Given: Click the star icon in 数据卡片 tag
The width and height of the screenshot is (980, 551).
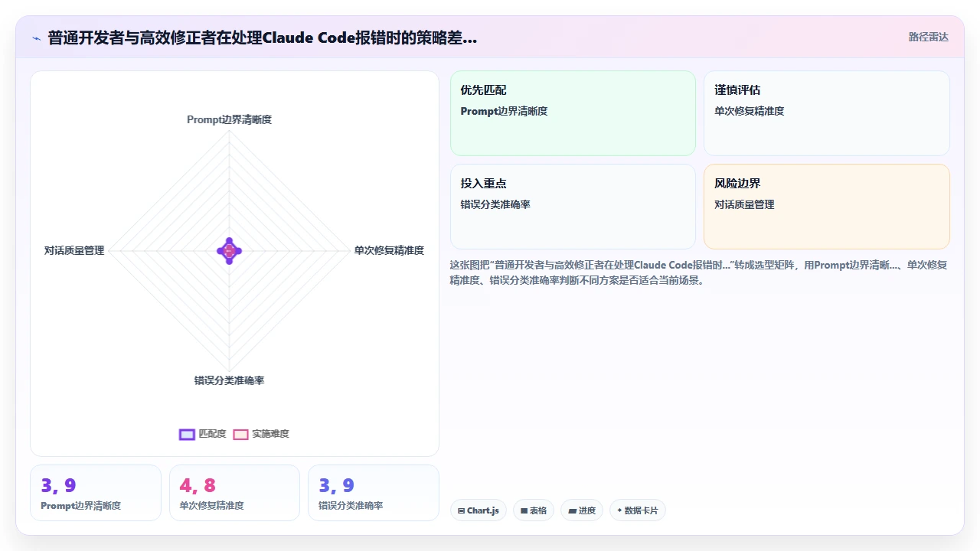Looking at the screenshot, I should (619, 510).
